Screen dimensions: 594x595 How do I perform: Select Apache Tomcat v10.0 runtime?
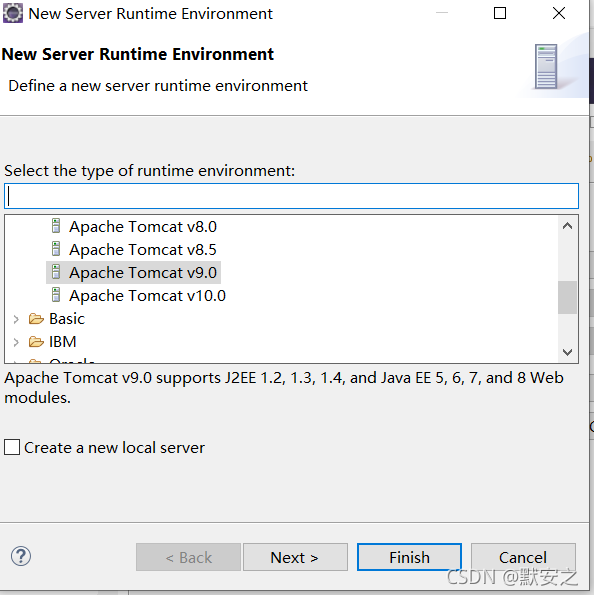coord(147,296)
